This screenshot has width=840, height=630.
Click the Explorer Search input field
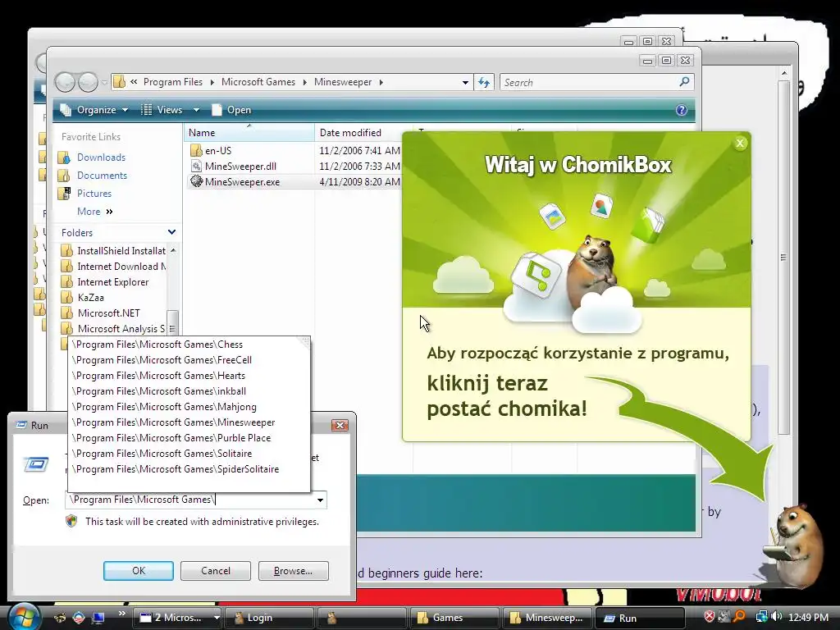[x=589, y=83]
